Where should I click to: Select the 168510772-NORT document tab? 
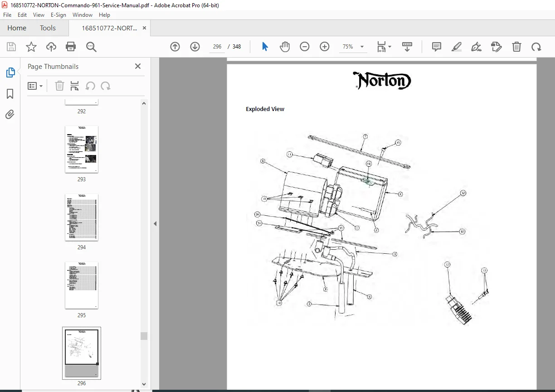[x=109, y=28]
